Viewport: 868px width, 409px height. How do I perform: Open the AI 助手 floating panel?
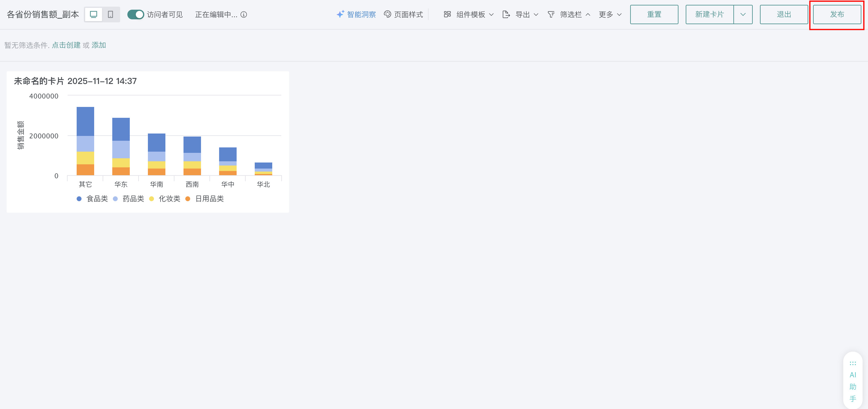point(853,381)
